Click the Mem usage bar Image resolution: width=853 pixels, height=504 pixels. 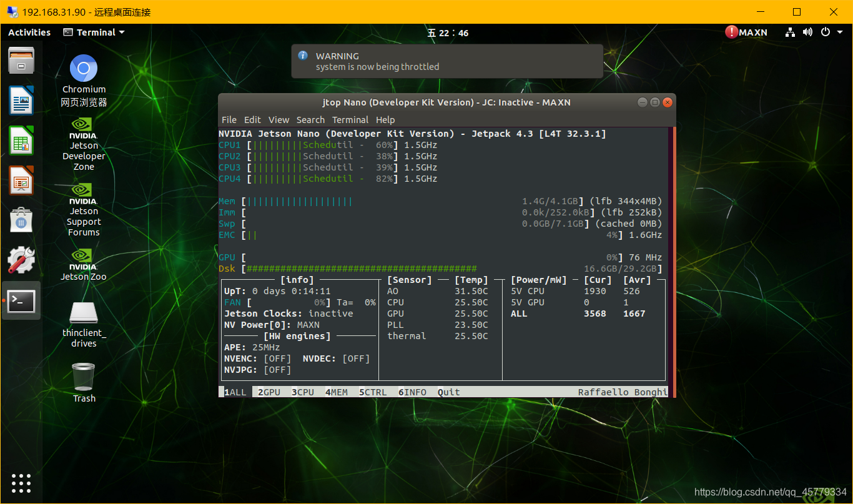click(412, 201)
